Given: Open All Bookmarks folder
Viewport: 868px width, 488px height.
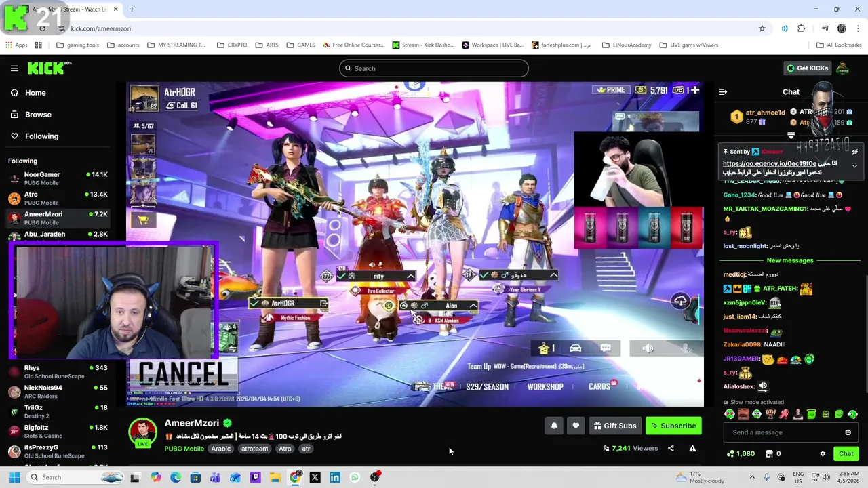Looking at the screenshot, I should [838, 45].
